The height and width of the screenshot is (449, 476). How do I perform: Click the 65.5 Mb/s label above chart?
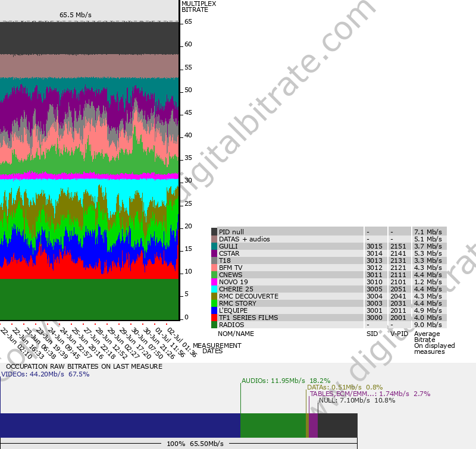[76, 15]
